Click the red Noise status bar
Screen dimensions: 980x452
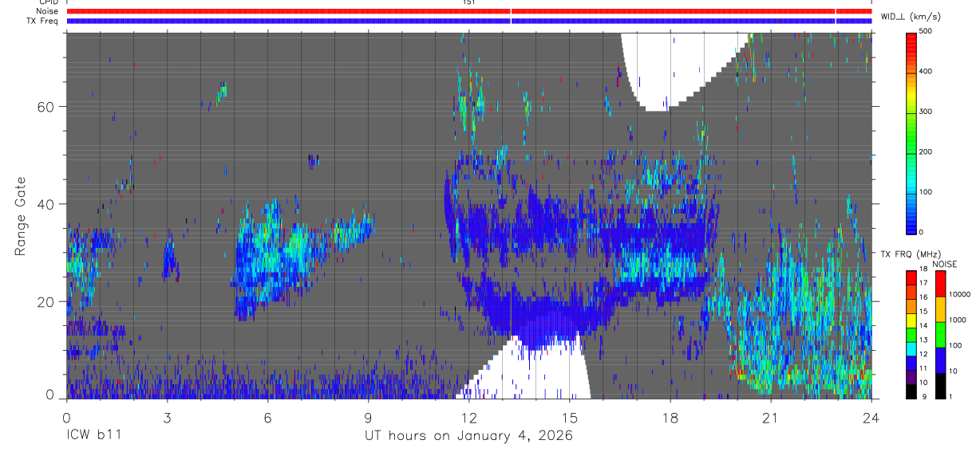[x=469, y=11]
